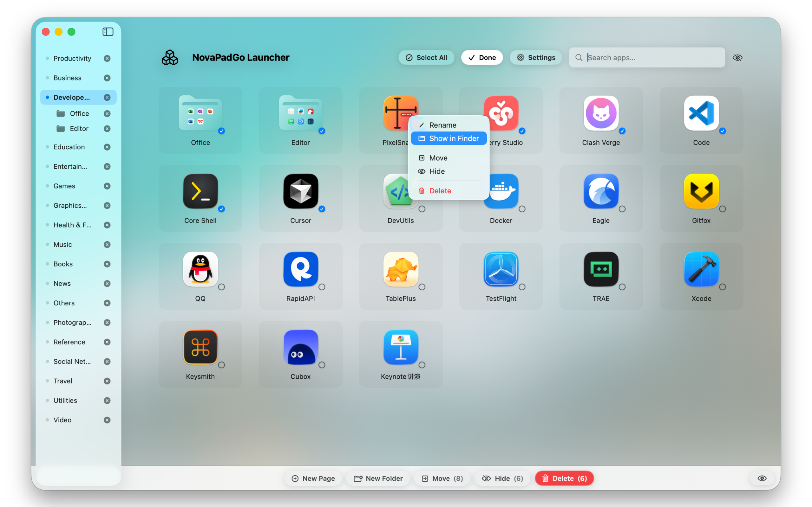Launch TestFlight from the grid
The image size is (812, 507).
coord(501,270)
